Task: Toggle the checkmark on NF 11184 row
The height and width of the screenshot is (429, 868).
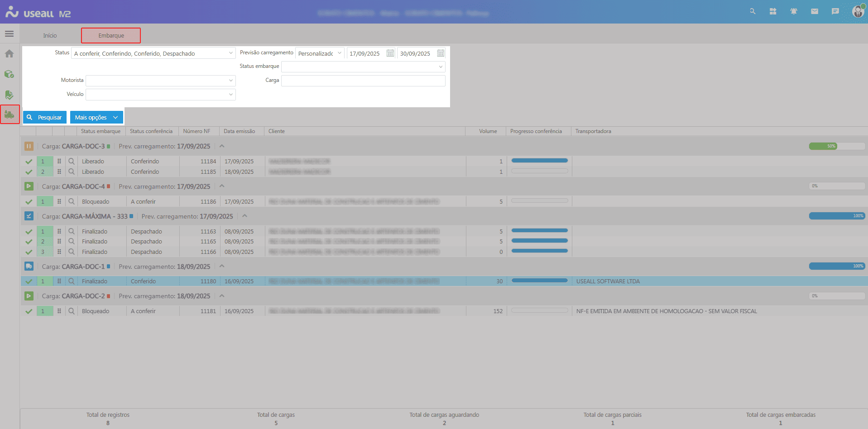Action: (x=29, y=162)
